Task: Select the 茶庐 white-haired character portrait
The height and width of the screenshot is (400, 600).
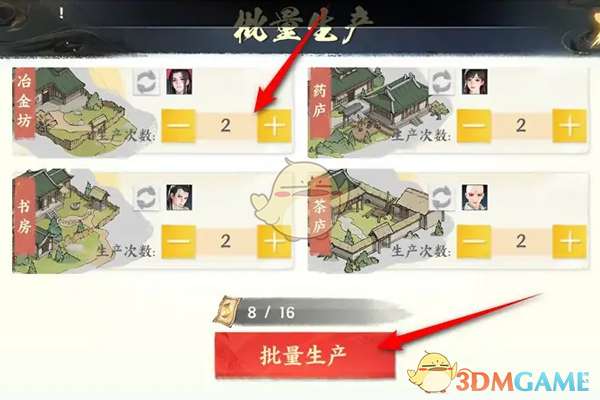Action: pyautogui.click(x=474, y=198)
